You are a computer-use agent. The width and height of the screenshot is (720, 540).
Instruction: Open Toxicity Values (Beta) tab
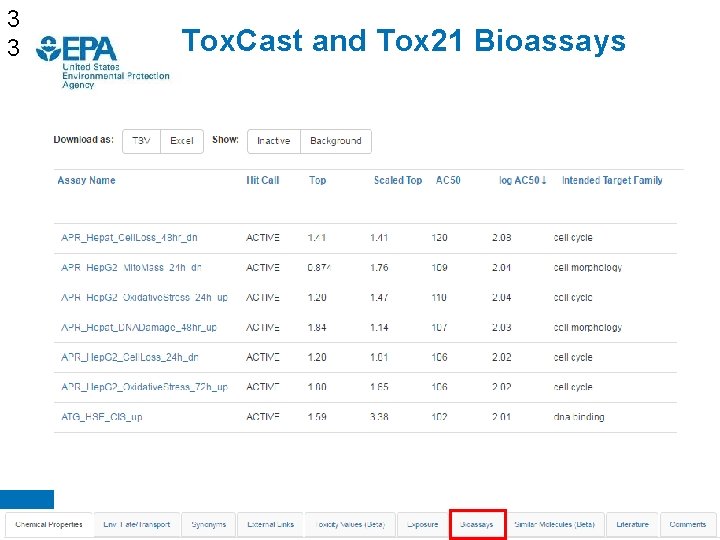[350, 524]
